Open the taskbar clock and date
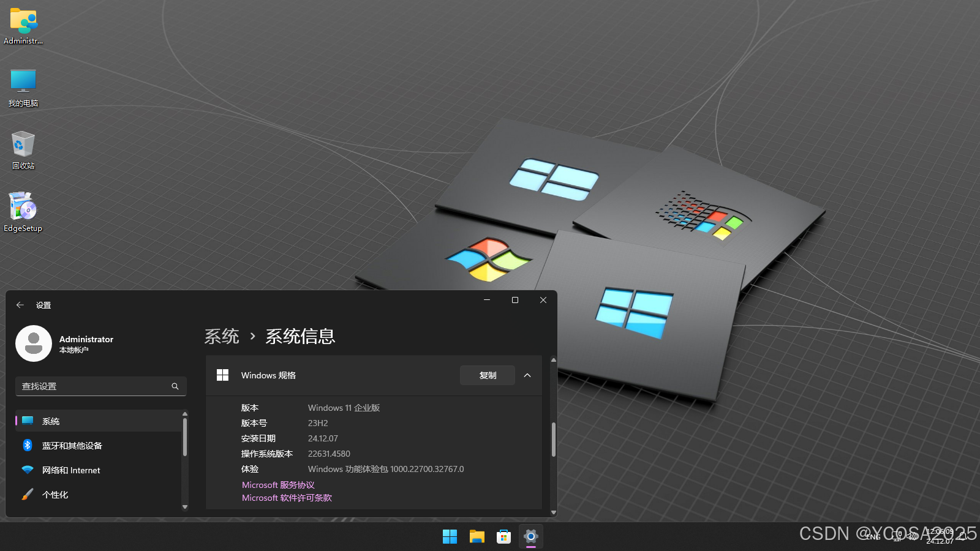Image resolution: width=980 pixels, height=551 pixels. [940, 536]
